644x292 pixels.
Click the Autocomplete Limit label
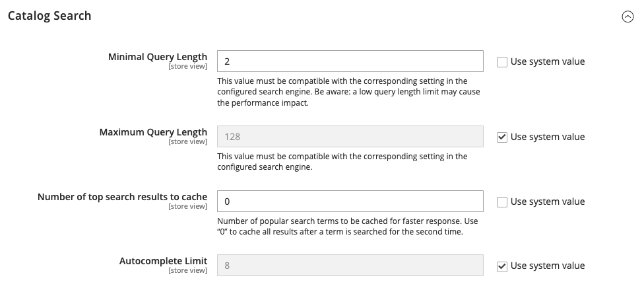(x=163, y=261)
